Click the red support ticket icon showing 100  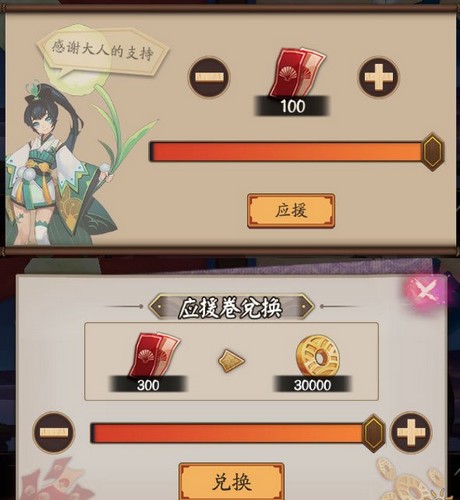[297, 73]
